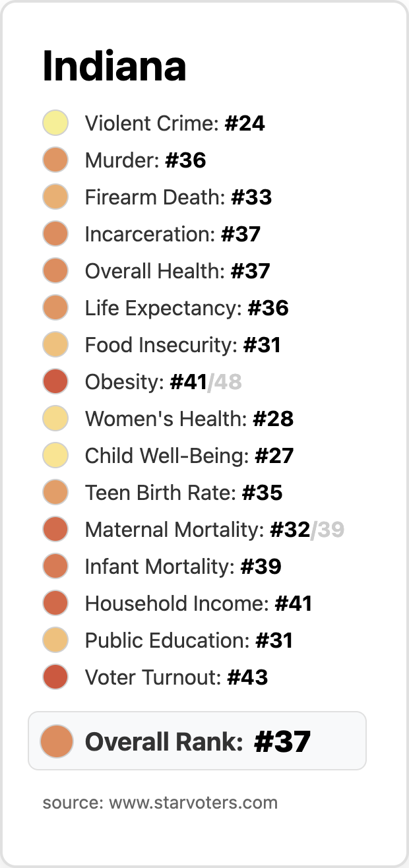
Task: Click the Maternal Mortality #32 ranking
Action: click(198, 530)
